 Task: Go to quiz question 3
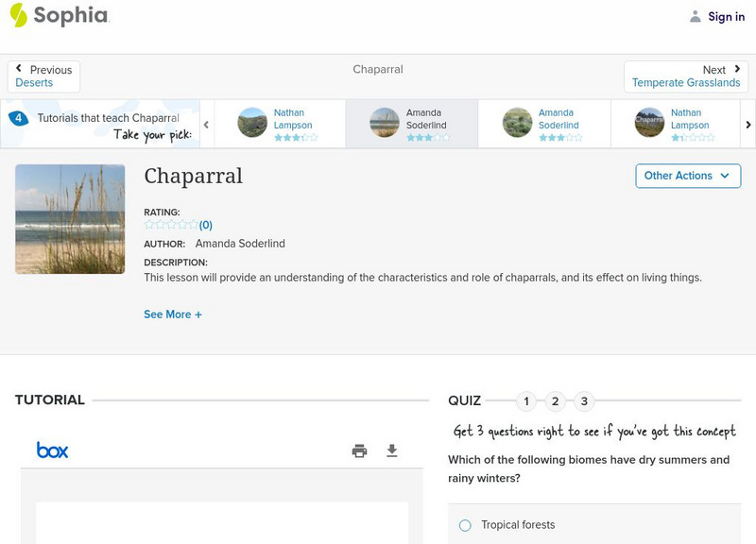pyautogui.click(x=584, y=401)
